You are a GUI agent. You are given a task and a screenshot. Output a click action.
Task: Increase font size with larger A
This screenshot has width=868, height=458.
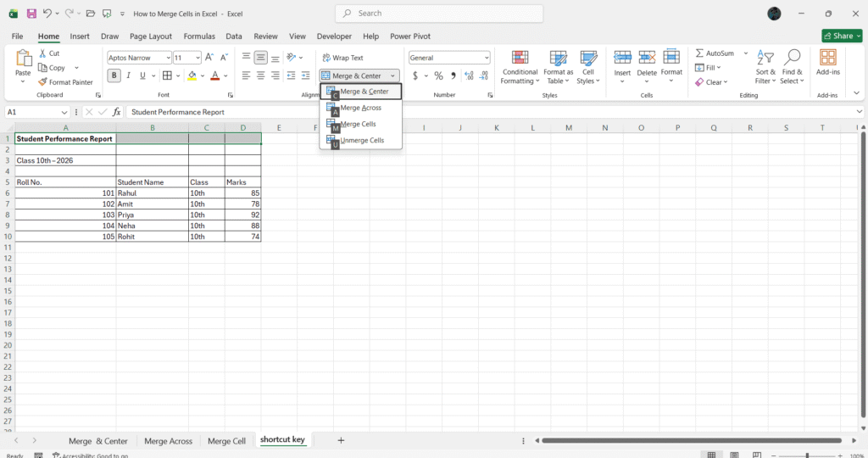click(x=209, y=57)
